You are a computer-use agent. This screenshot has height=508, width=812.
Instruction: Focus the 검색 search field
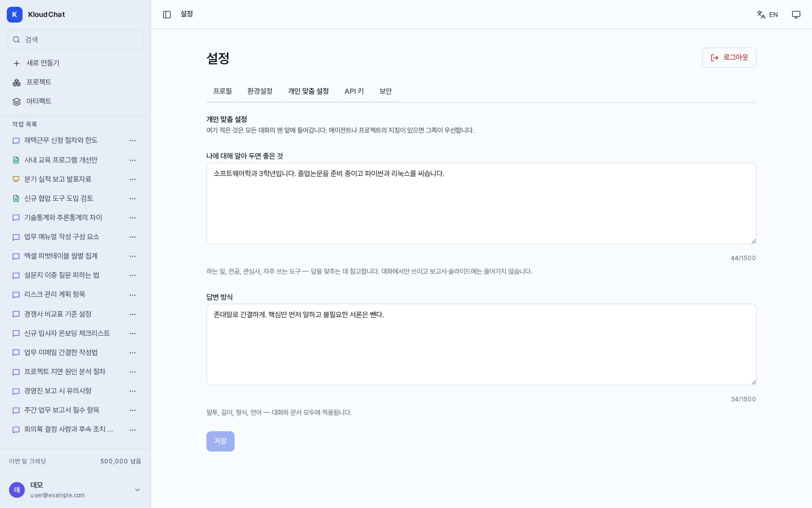[x=75, y=40]
